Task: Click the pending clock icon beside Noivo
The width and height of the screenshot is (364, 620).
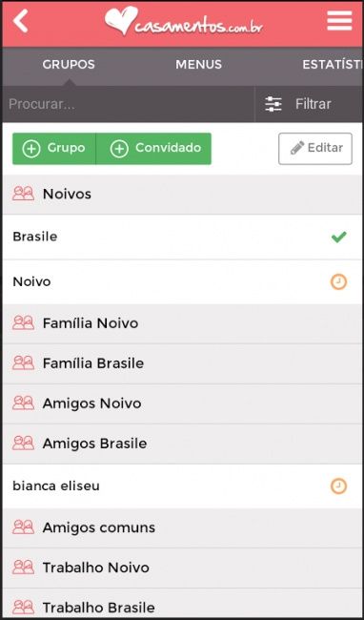Action: point(338,282)
